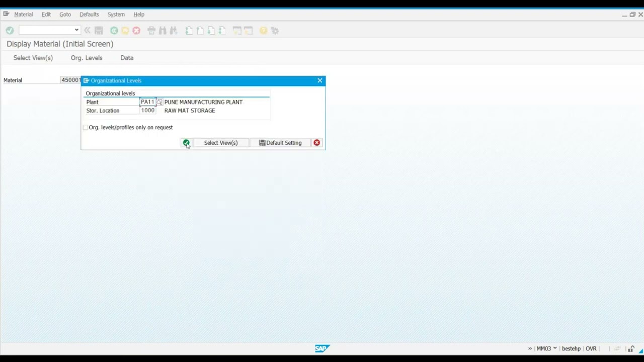This screenshot has width=644, height=362.
Task: Click the yellow Help question mark icon
Action: click(263, 31)
